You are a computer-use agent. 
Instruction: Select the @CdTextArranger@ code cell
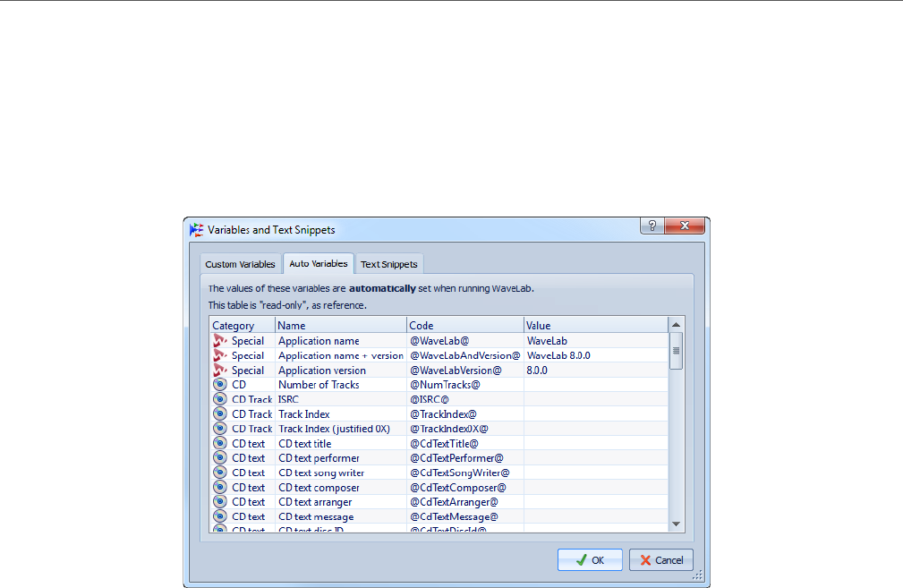click(465, 501)
